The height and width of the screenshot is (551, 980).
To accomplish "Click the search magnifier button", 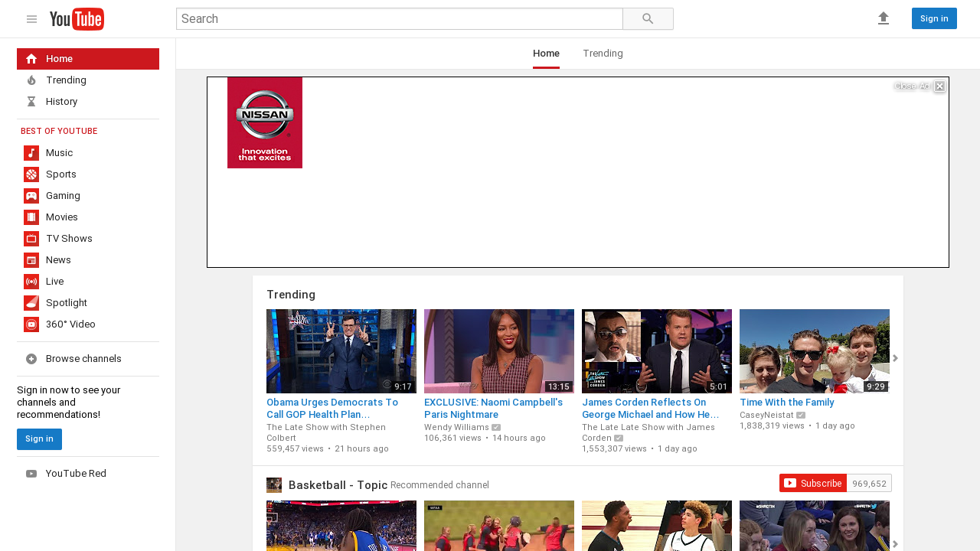I will pyautogui.click(x=648, y=19).
